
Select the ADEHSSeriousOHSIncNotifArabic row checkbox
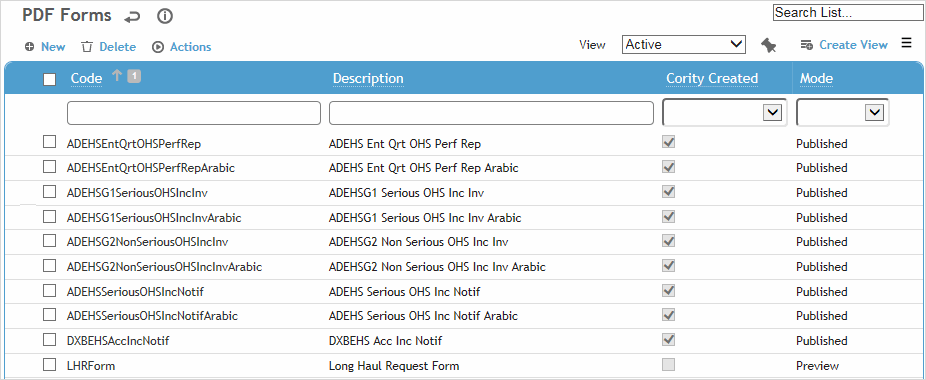[50, 315]
